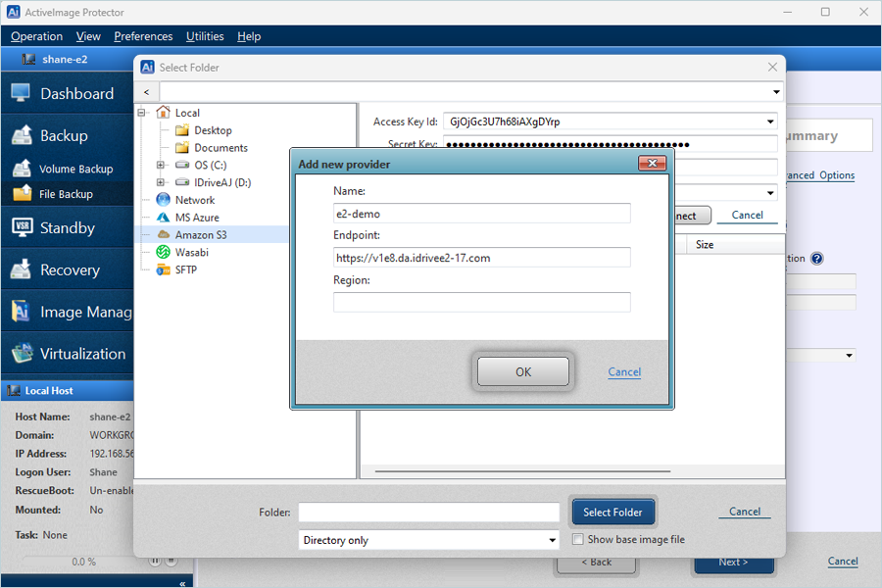
Task: Open the Help menu
Action: pyautogui.click(x=249, y=36)
